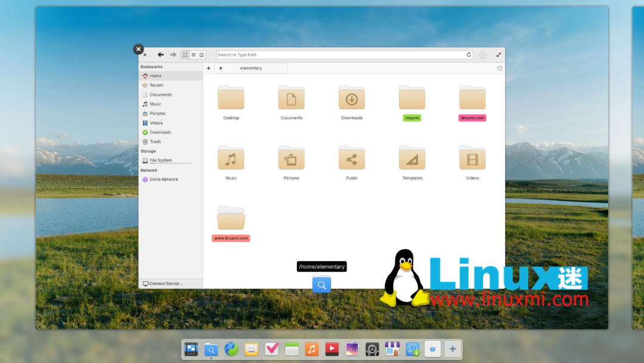The image size is (644, 363).
Task: Switch to grid icon view
Action: click(x=185, y=55)
